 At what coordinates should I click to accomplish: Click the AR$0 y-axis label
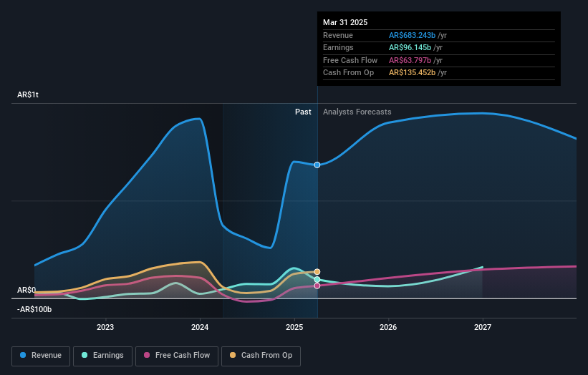point(26,290)
